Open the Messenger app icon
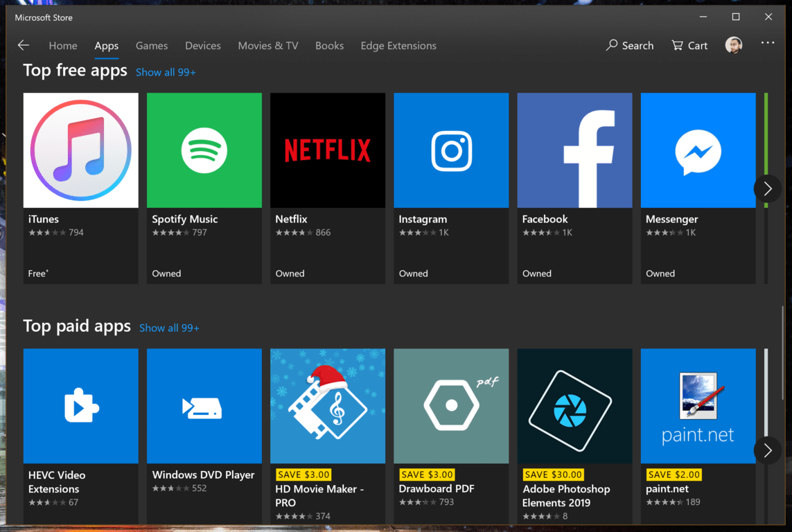Viewport: 792px width, 532px height. (x=698, y=150)
